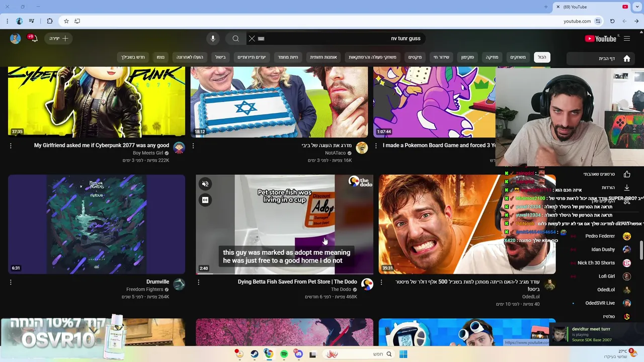Click the Drumville video title
This screenshot has width=644, height=362.
point(157,282)
